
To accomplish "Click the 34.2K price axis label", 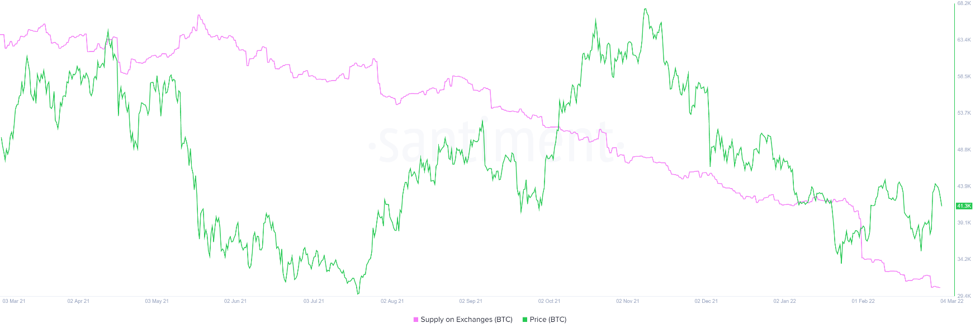I will click(964, 259).
